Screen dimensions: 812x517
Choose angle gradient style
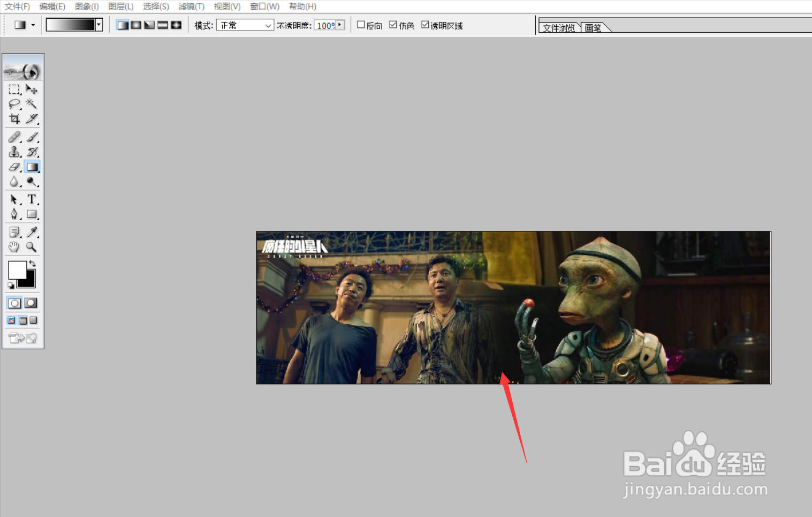[x=149, y=25]
